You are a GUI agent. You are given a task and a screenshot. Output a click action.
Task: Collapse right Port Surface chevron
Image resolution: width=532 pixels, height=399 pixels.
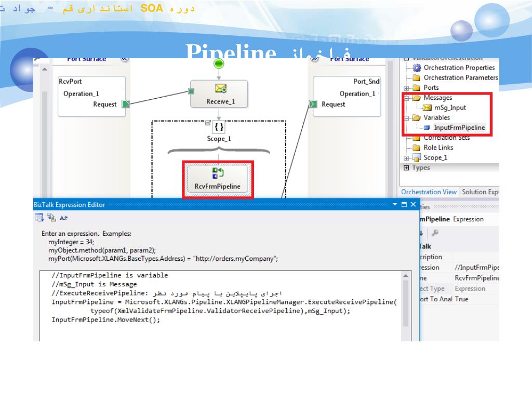pyautogui.click(x=315, y=60)
